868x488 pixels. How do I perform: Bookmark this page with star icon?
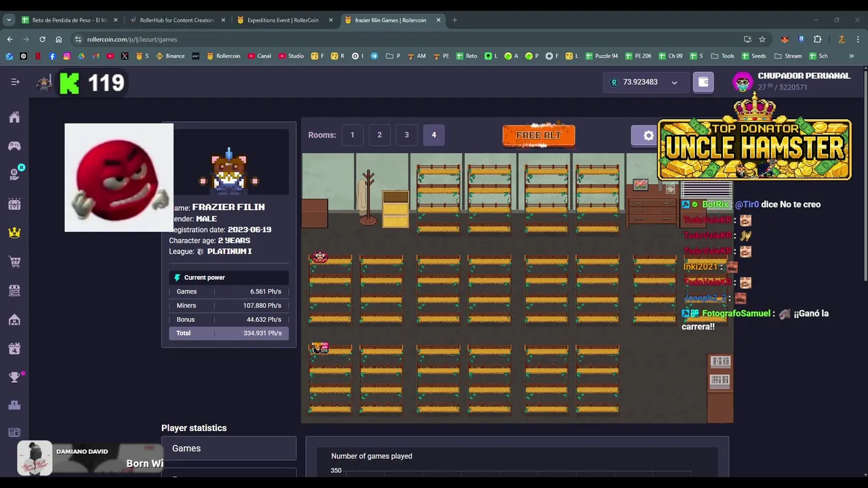click(762, 39)
